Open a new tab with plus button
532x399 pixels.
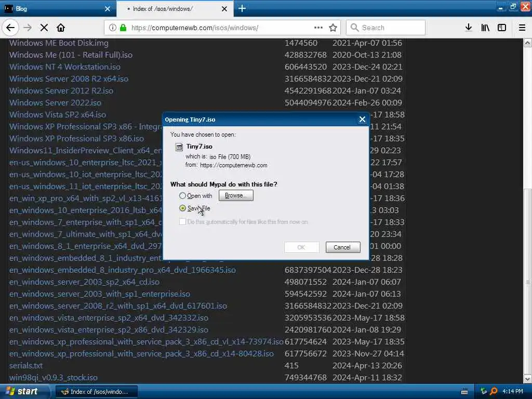click(x=242, y=8)
